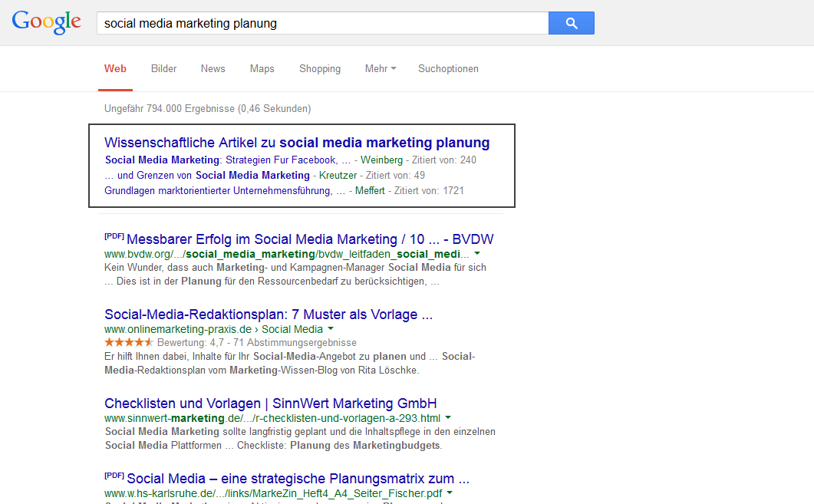Select the Kreutzer author link
Viewport: 814px width, 504px height.
338,175
